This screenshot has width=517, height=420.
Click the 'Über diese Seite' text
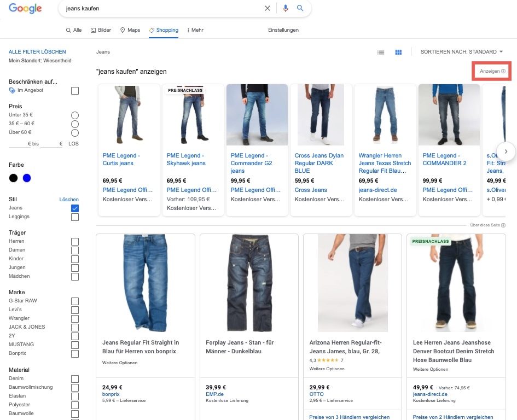(485, 225)
